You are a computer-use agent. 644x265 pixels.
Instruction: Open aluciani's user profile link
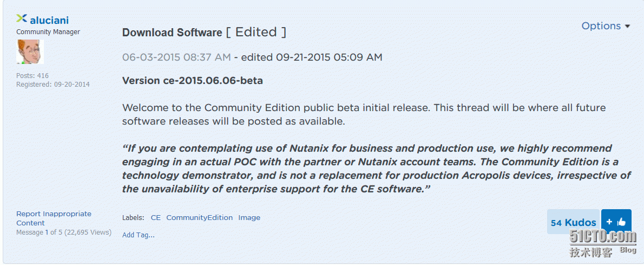pos(49,20)
